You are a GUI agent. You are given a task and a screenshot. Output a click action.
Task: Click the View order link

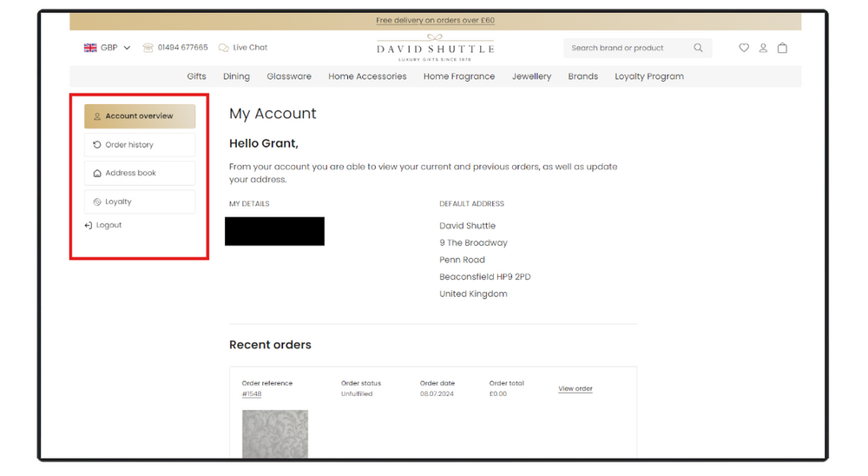(x=575, y=388)
